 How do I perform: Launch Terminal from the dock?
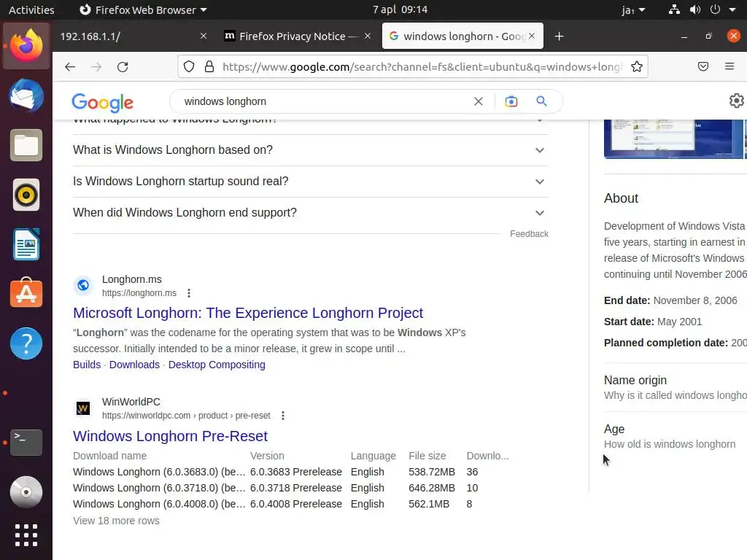pyautogui.click(x=26, y=443)
